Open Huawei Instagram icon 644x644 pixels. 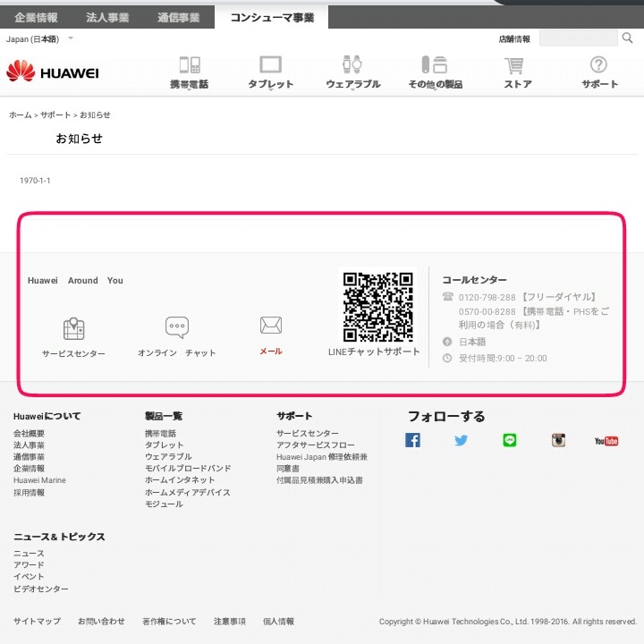point(558,440)
